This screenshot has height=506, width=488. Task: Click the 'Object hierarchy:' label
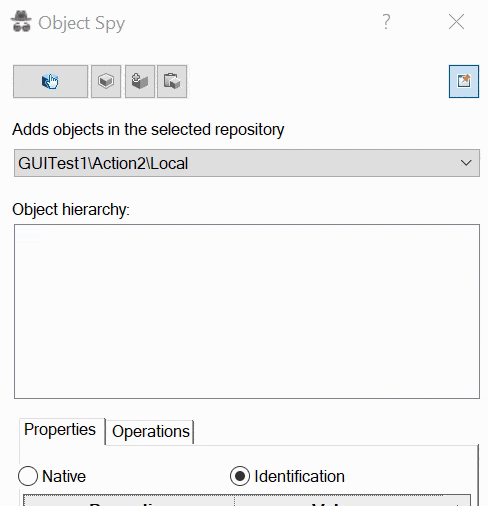[71, 210]
